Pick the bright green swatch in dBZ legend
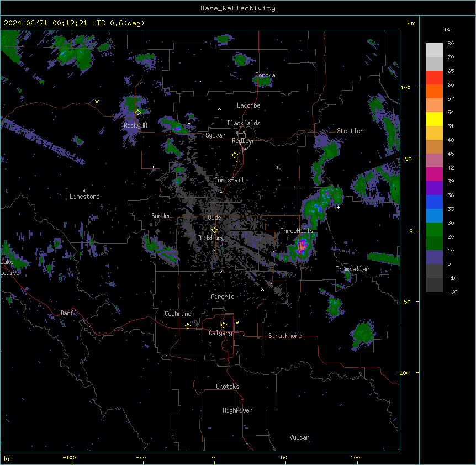The width and height of the screenshot is (476, 465). (x=434, y=230)
